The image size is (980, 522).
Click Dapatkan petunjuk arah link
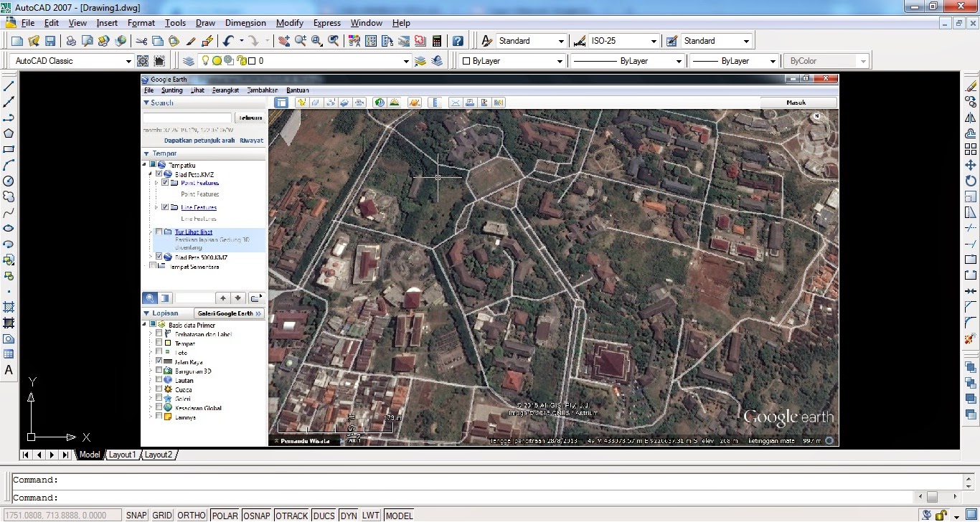pyautogui.click(x=199, y=141)
